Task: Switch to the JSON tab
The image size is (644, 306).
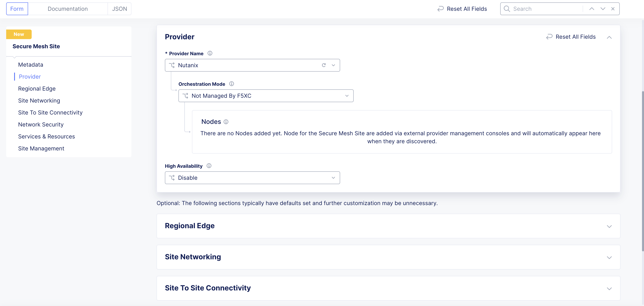Action: click(x=119, y=9)
